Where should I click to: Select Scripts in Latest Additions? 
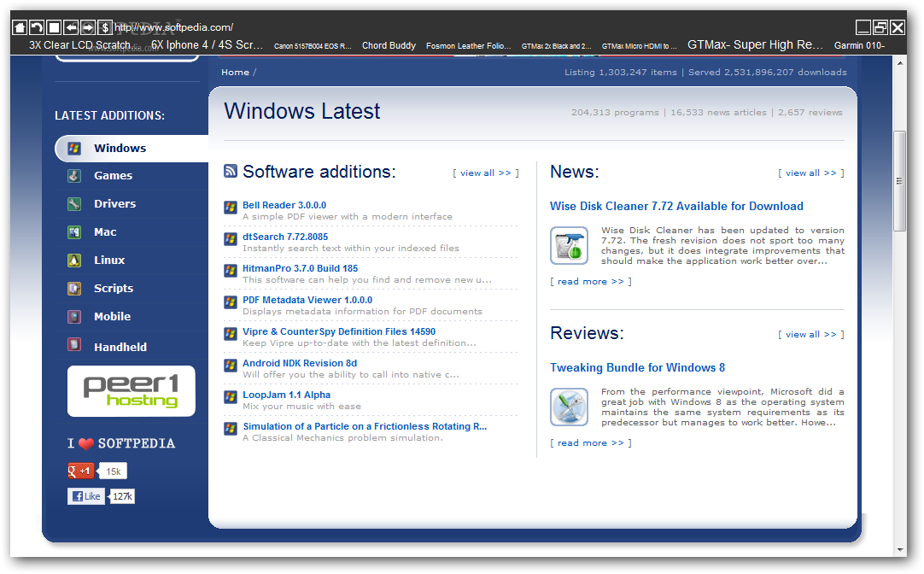(x=113, y=288)
